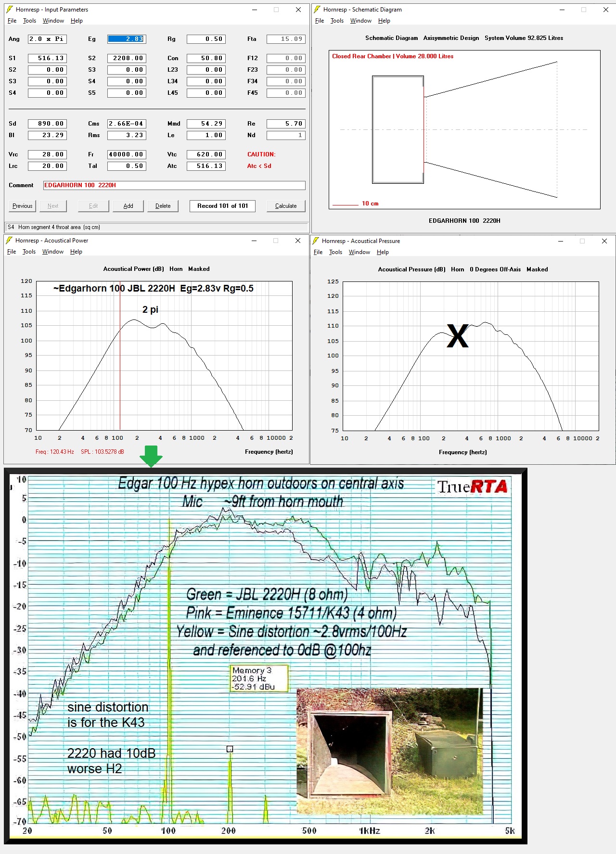616x854 pixels.
Task: Click the Add record button
Action: [128, 206]
